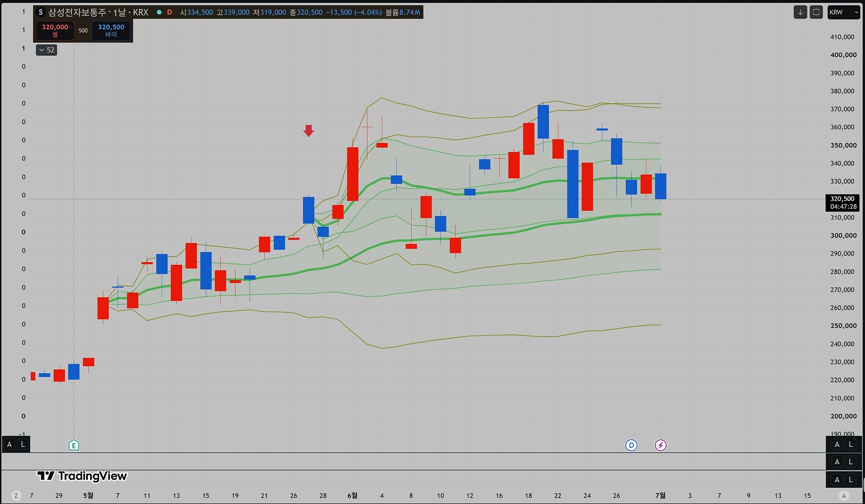
Task: Toggle auto scale A on left price scale
Action: [x=9, y=445]
